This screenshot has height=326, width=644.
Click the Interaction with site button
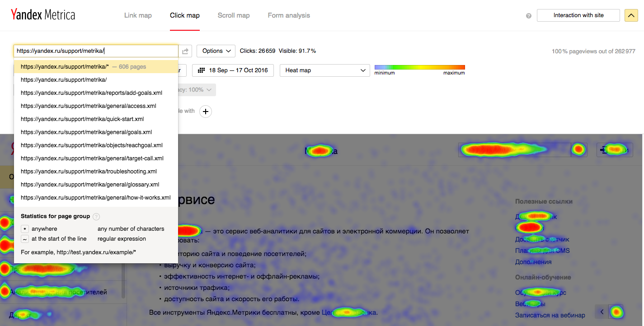tap(578, 15)
